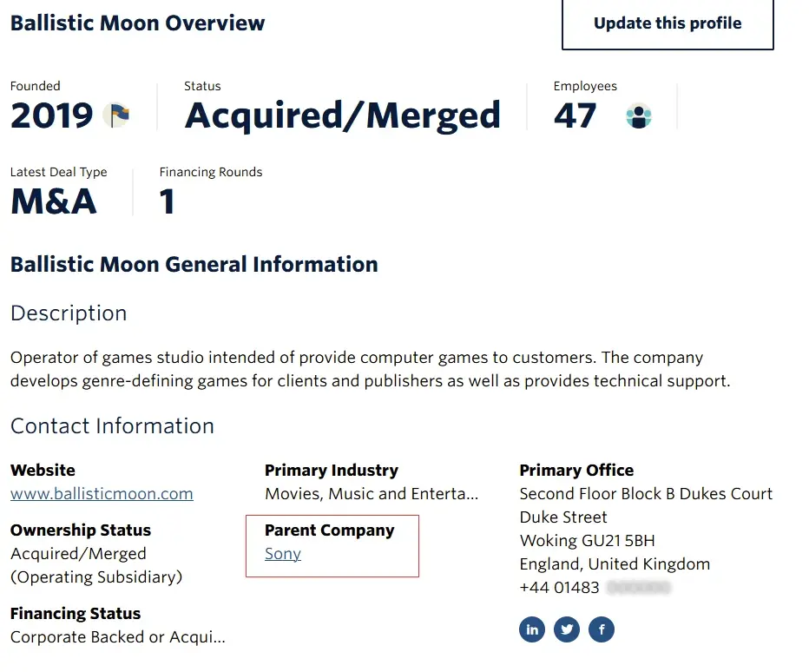Click the Acquired/Merged status value
Viewport: 809px width, 672px height.
pos(343,115)
